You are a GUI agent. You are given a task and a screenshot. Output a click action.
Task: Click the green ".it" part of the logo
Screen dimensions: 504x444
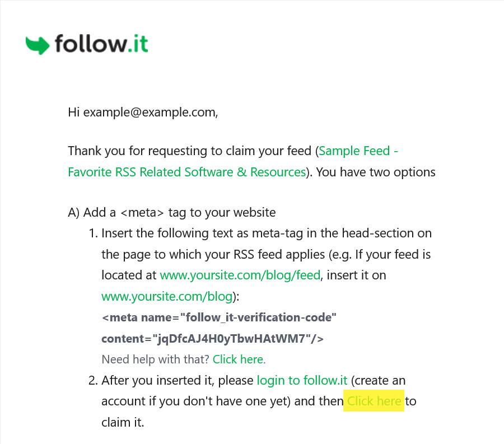coord(138,44)
